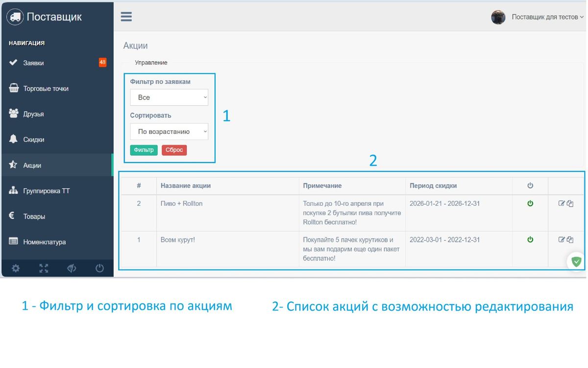The height and width of the screenshot is (368, 588).
Task: Apply the green Фильтр button
Action: click(x=144, y=150)
